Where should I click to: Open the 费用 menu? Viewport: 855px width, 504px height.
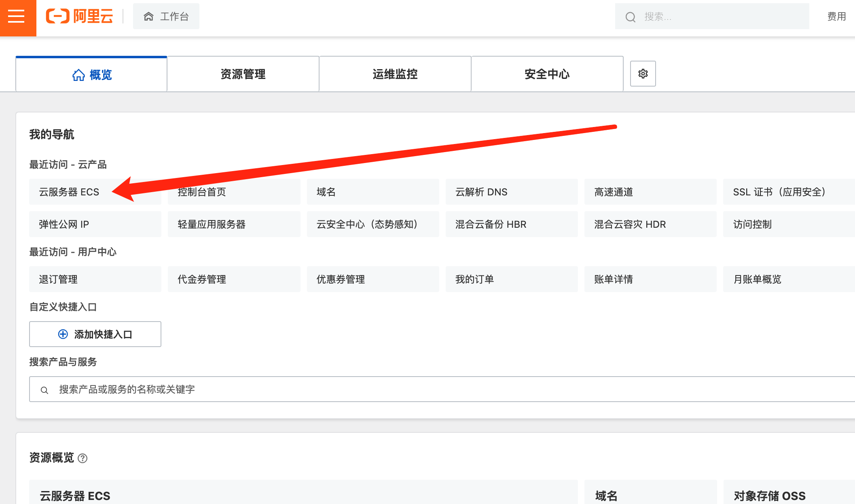[836, 17]
